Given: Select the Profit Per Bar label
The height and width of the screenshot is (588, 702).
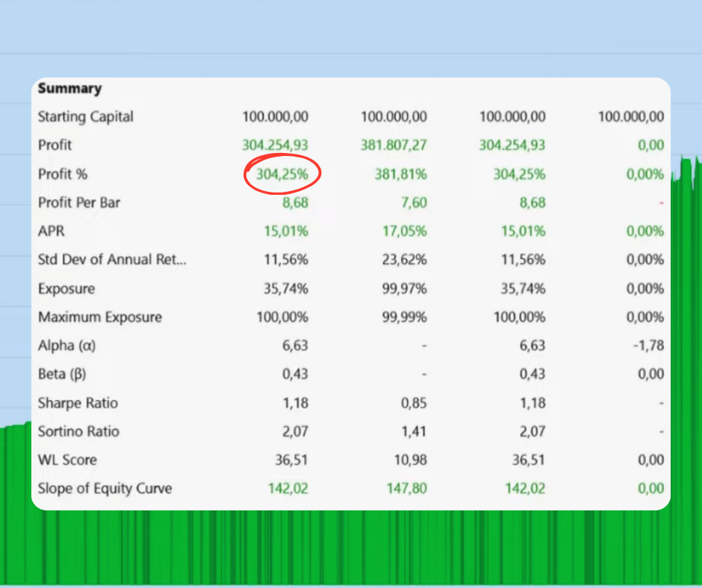Looking at the screenshot, I should tap(80, 202).
